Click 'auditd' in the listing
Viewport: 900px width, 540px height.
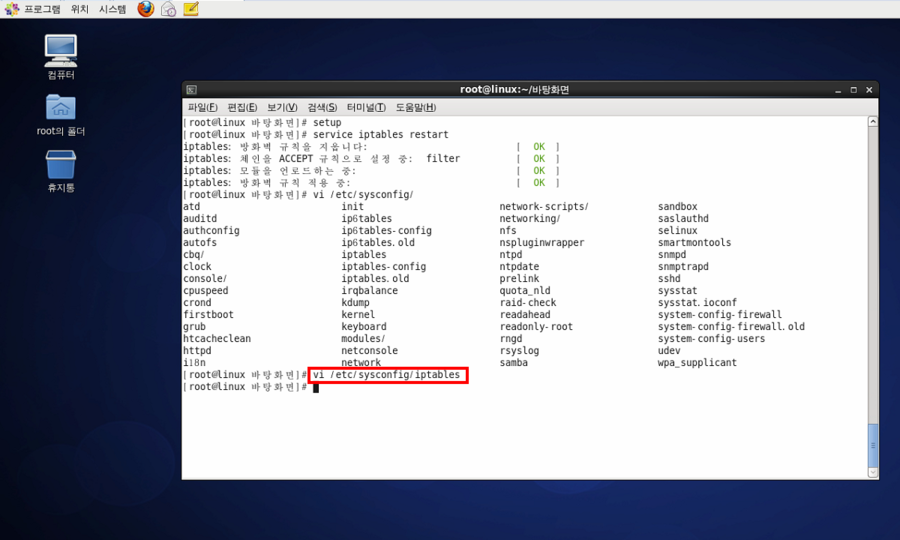coord(200,219)
